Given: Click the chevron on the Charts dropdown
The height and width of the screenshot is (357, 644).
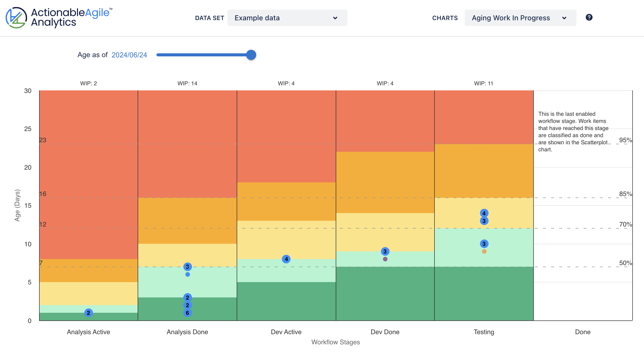Looking at the screenshot, I should [564, 18].
